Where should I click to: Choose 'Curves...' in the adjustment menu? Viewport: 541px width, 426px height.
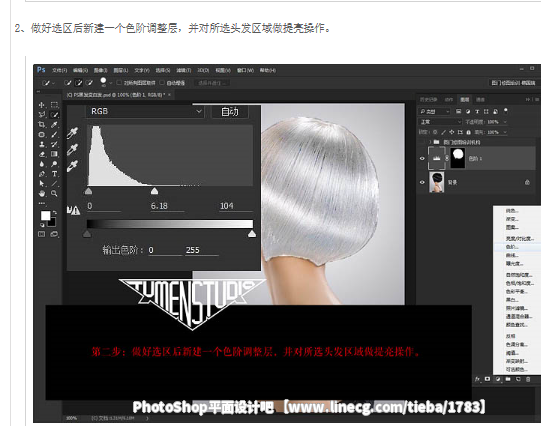coord(512,255)
